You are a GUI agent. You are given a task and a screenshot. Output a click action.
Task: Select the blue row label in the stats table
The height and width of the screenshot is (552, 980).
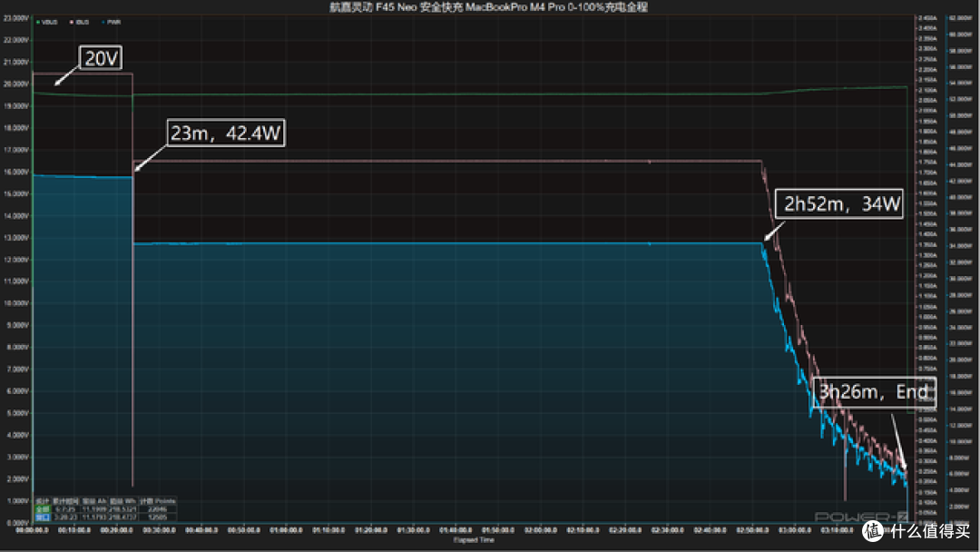[42, 517]
